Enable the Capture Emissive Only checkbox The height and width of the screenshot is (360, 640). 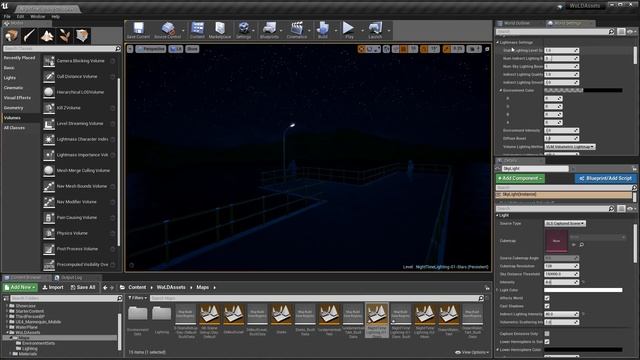547,334
